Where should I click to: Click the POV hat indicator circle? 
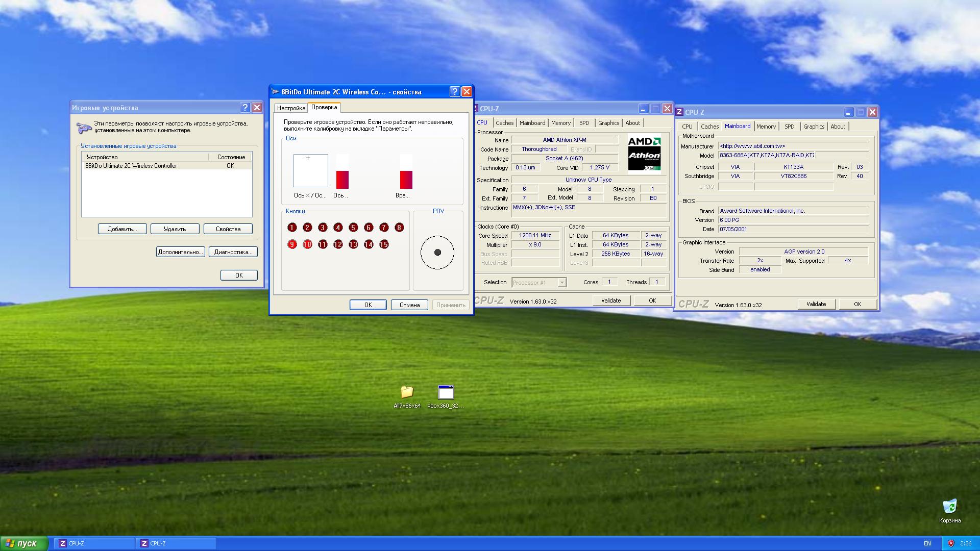coord(437,252)
